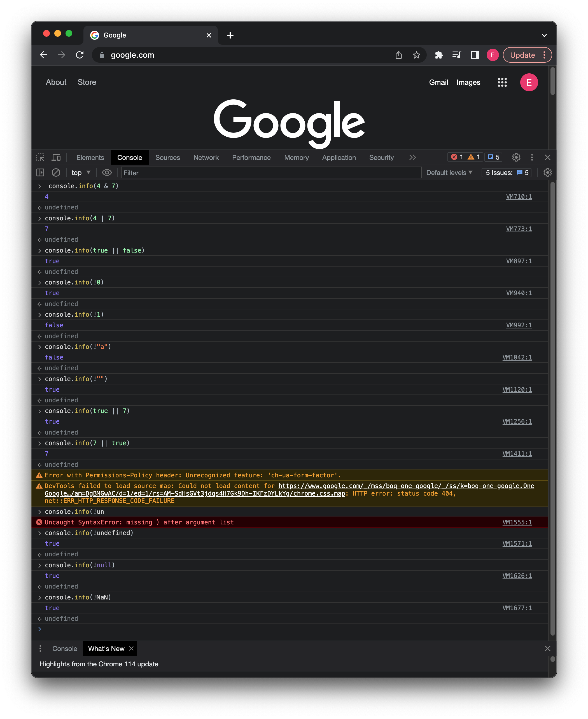
Task: Open the Store link
Action: click(x=87, y=82)
